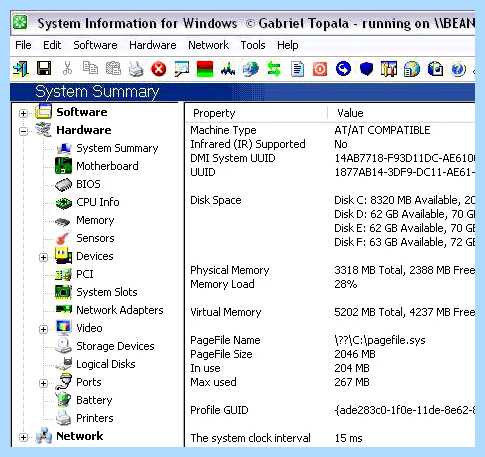Image resolution: width=485 pixels, height=457 pixels.
Task: Select Devices in the hardware tree
Action: (95, 256)
